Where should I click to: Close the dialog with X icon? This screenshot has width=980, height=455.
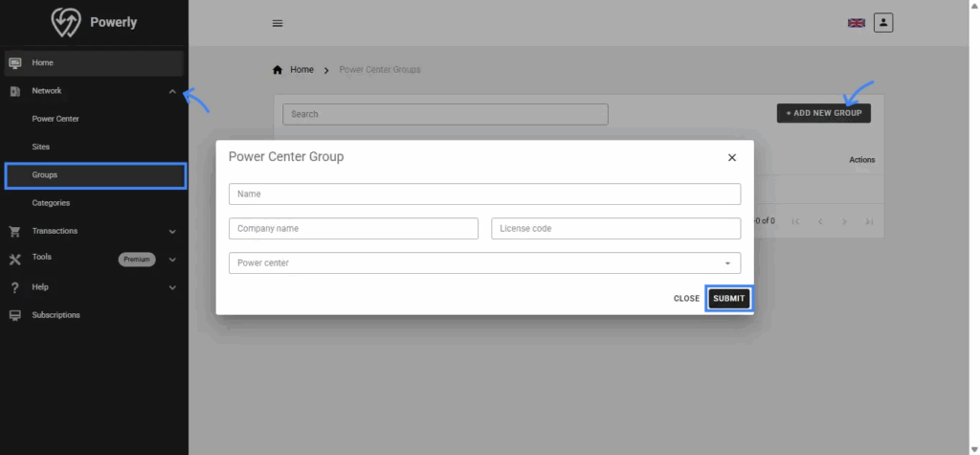[732, 157]
